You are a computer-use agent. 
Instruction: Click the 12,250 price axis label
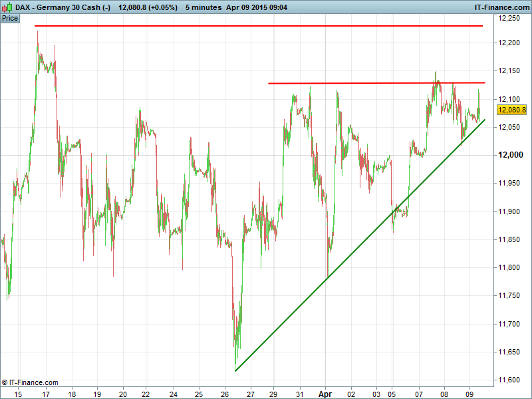tap(511, 19)
